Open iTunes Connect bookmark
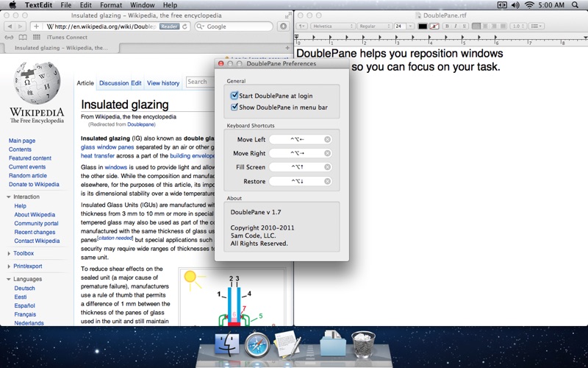This screenshot has width=588, height=368. pos(67,38)
